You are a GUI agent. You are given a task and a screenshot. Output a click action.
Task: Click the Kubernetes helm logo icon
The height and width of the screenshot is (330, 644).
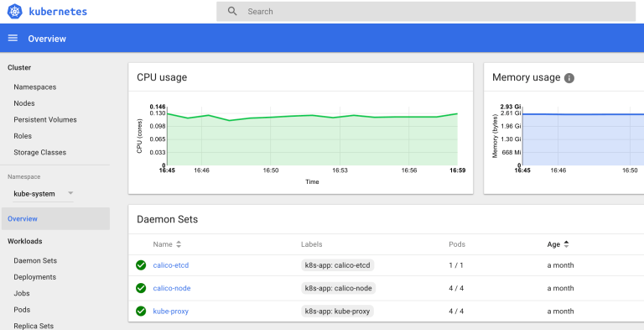pos(14,12)
